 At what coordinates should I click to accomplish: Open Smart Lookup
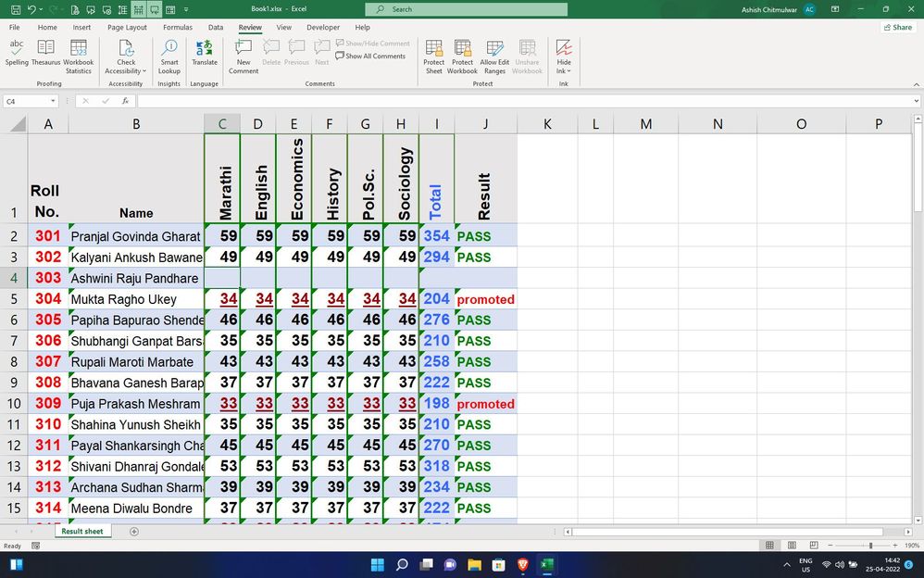click(x=169, y=57)
